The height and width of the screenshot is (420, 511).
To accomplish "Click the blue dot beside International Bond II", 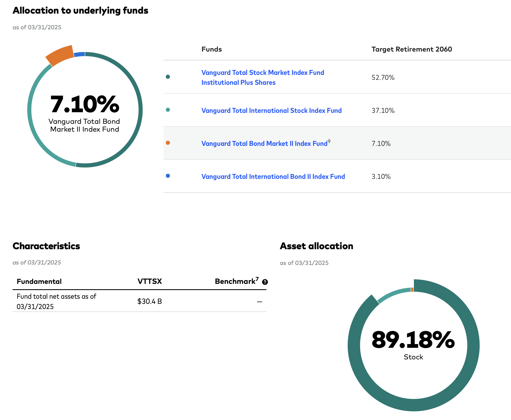I will (x=168, y=176).
